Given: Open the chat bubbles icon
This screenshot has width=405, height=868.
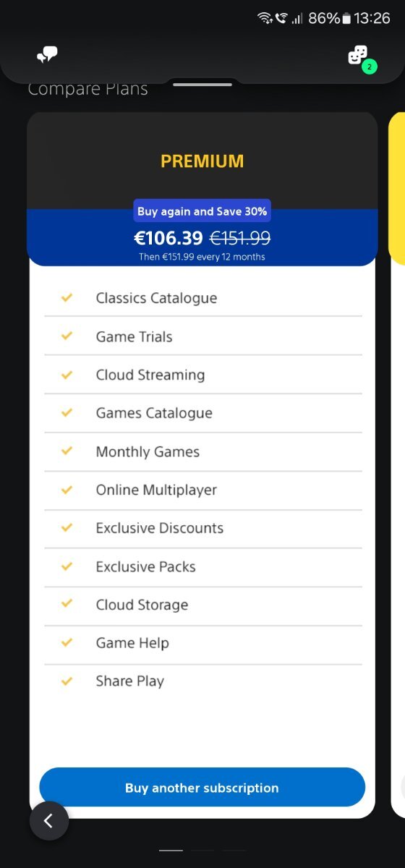Looking at the screenshot, I should point(48,54).
